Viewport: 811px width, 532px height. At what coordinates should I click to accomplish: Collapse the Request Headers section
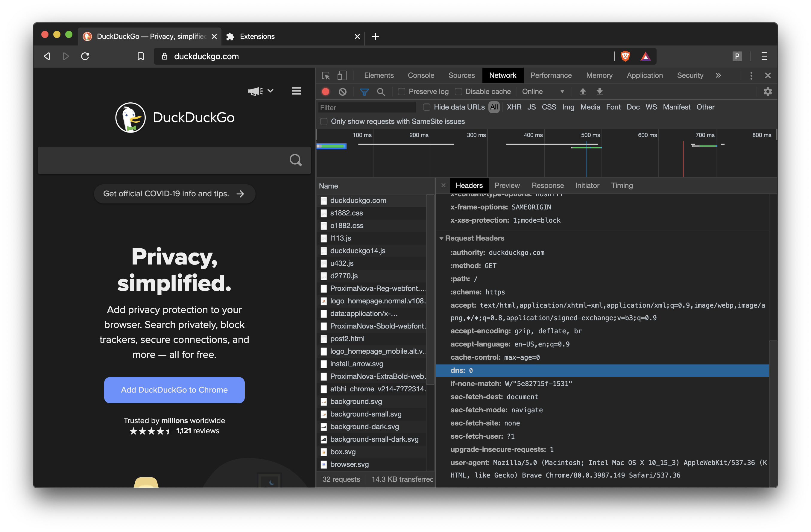442,238
